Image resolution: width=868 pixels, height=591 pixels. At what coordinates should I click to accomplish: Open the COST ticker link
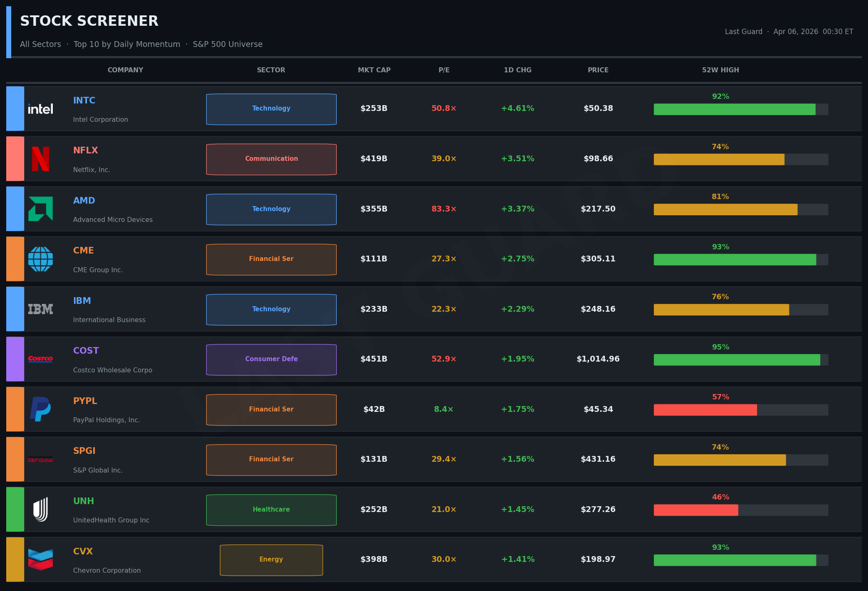(x=86, y=351)
